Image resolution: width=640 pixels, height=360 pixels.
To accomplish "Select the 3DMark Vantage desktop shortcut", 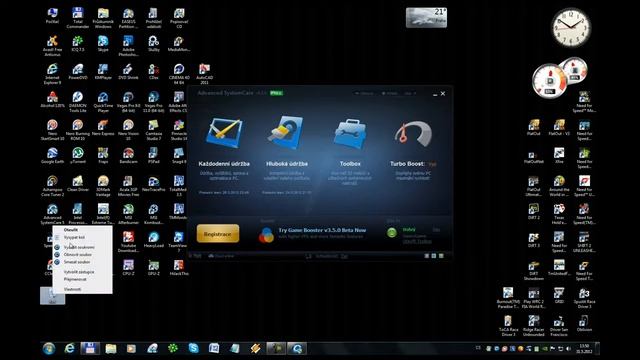I will pyautogui.click(x=103, y=186).
